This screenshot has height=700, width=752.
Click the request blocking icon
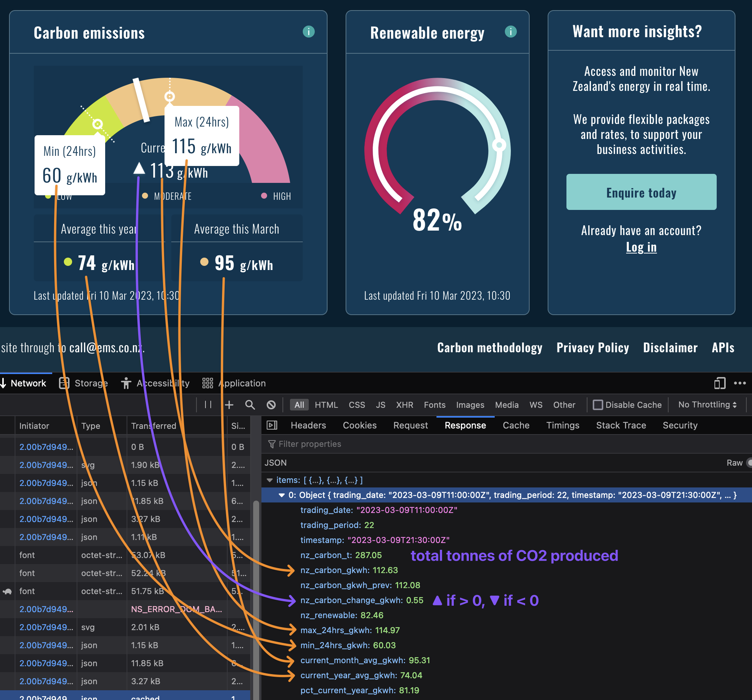271,405
